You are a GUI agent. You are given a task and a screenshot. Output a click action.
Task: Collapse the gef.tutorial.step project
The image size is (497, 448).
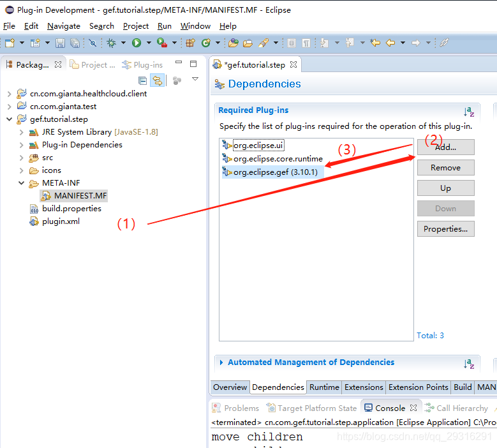pos(9,119)
